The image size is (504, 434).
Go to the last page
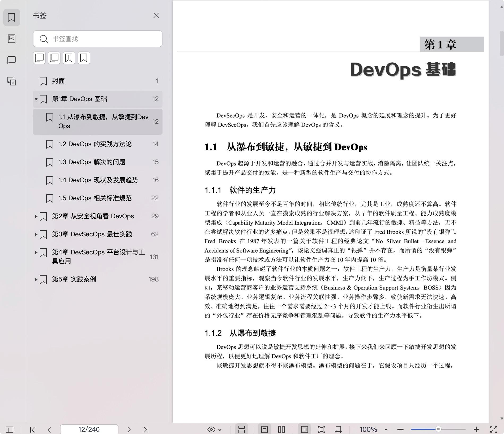[146, 429]
